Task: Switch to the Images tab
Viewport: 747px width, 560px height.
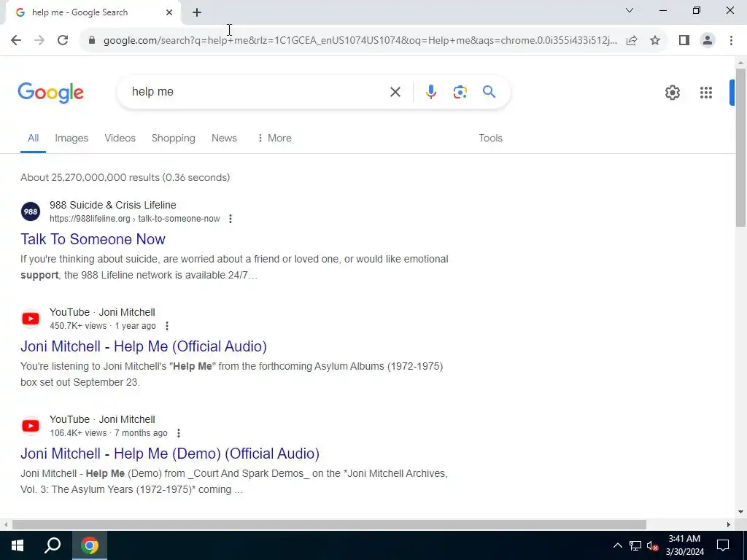Action: coord(71,138)
